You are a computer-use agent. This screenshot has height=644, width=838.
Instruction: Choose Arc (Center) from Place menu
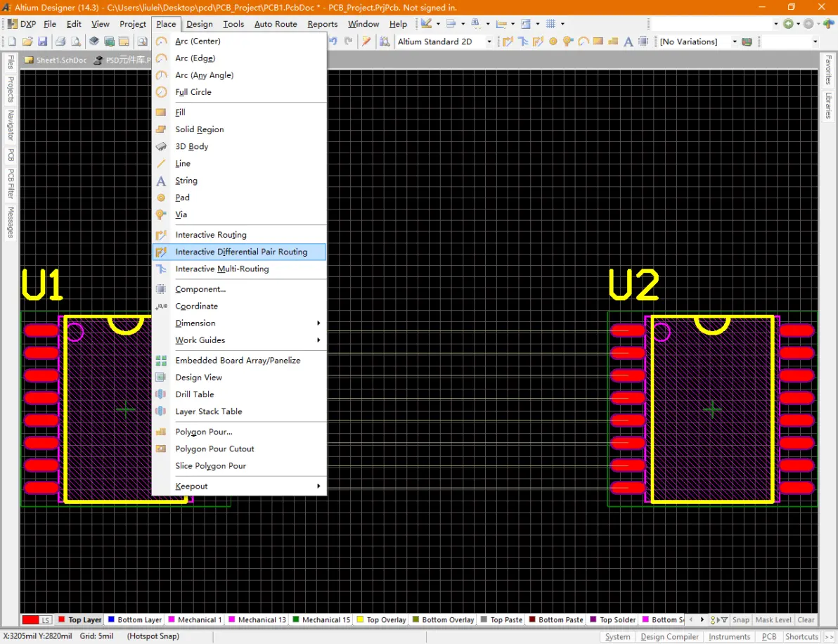[x=240, y=41]
